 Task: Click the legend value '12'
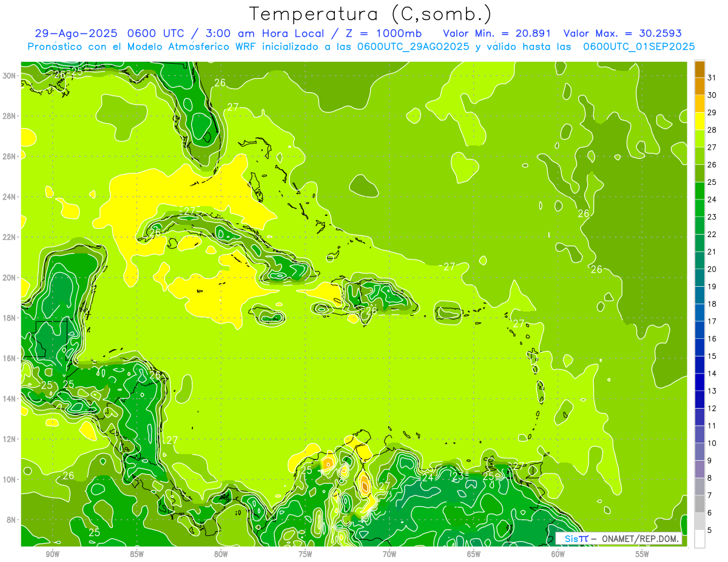click(712, 409)
